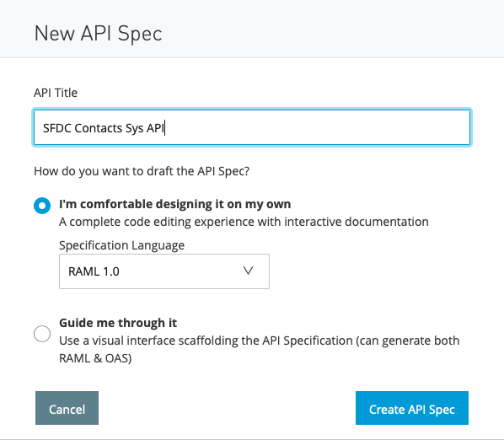Open the RAML 1.0 specification language dropdown
Screen dimensions: 504x440
[164, 271]
